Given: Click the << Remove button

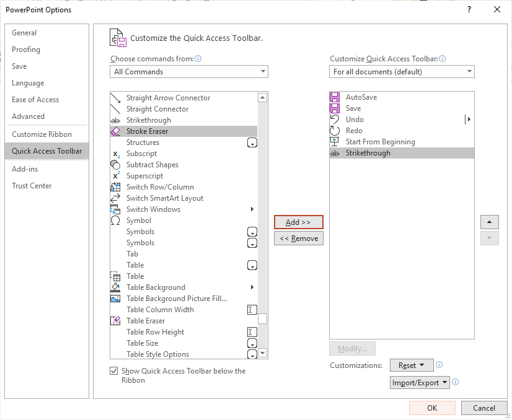Looking at the screenshot, I should coord(298,238).
